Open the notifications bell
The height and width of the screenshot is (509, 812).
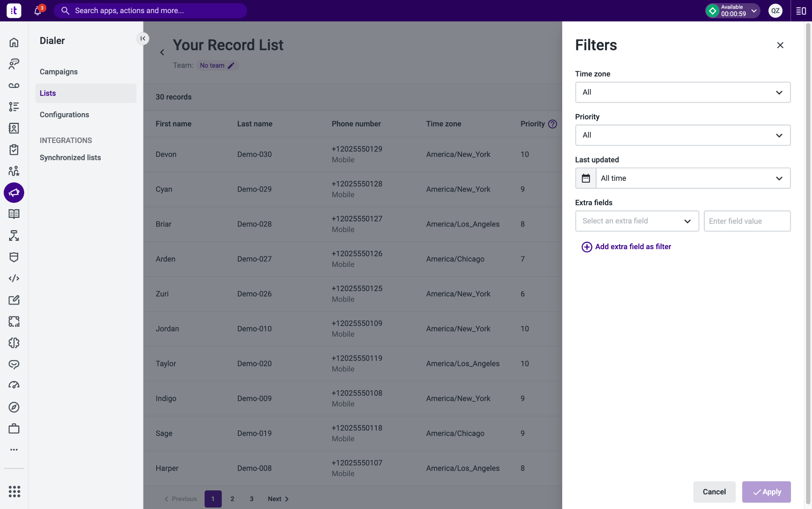38,11
